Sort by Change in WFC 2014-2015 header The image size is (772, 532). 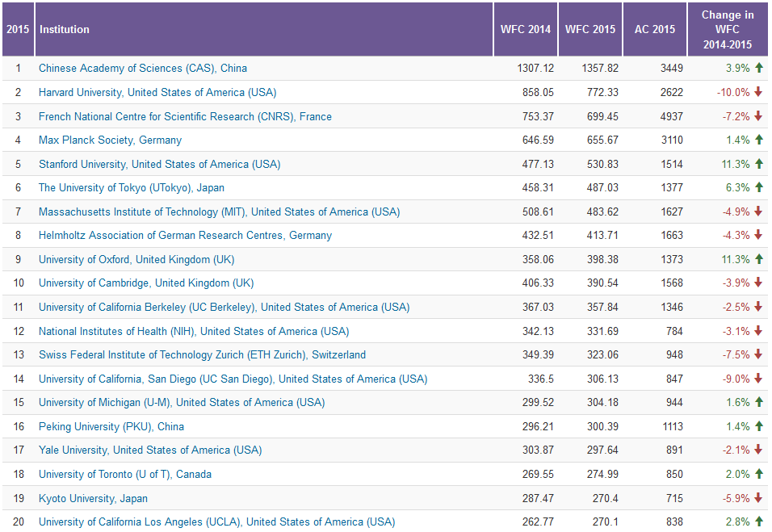click(x=727, y=30)
